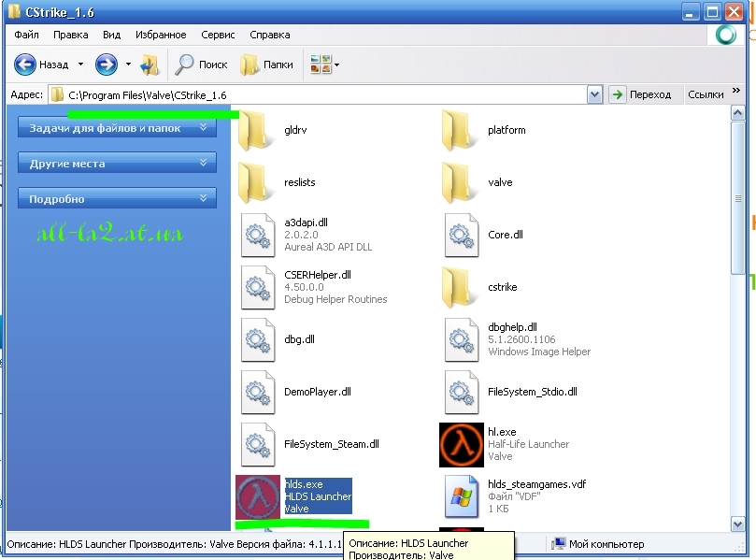Open the Сервис menu
756x560 pixels.
[218, 35]
